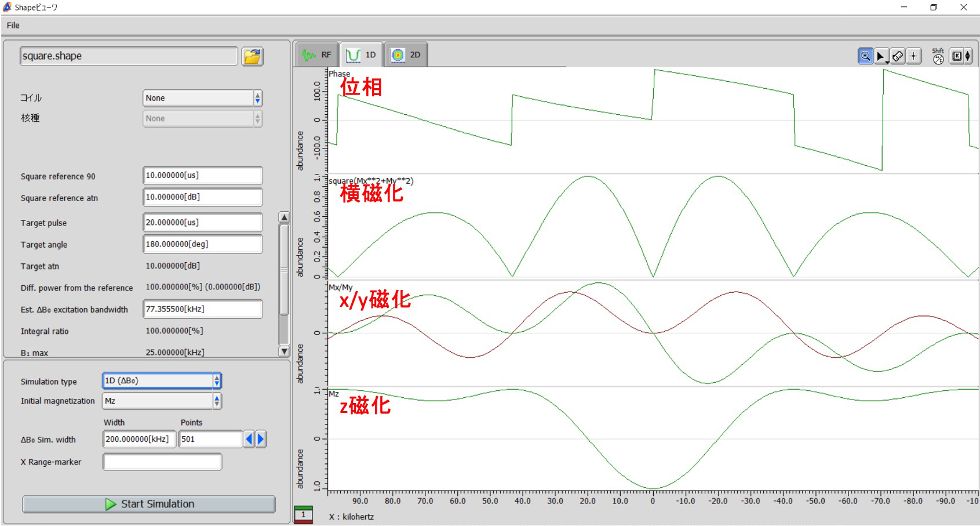Increase simulation points with right arrow
This screenshot has height=526, width=980.
click(261, 439)
